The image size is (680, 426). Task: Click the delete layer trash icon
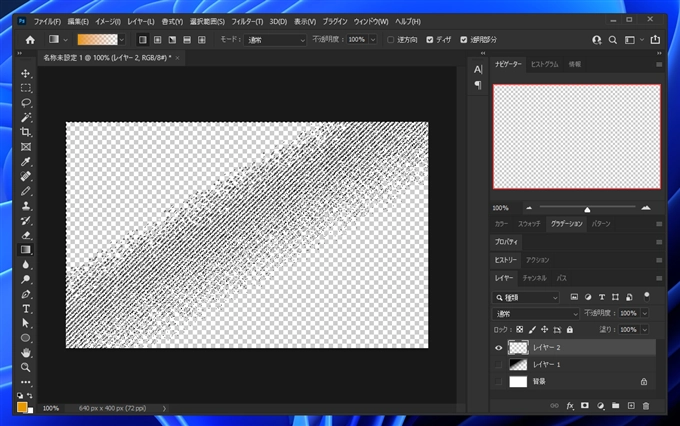(x=646, y=406)
